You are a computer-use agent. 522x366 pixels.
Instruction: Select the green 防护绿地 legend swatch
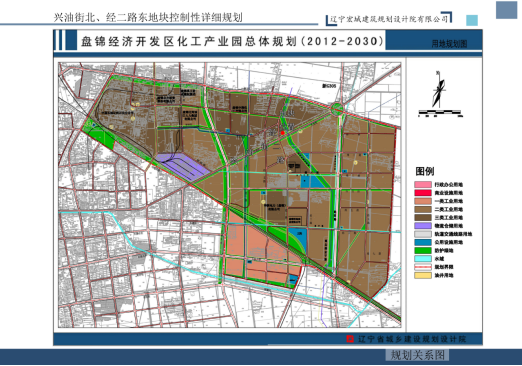pos(423,250)
